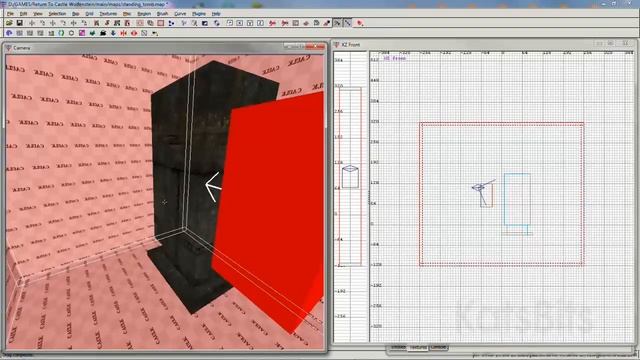Screen dimensions: 640x360
Task: Click the X-axis rotate icon
Action: click(42, 23)
